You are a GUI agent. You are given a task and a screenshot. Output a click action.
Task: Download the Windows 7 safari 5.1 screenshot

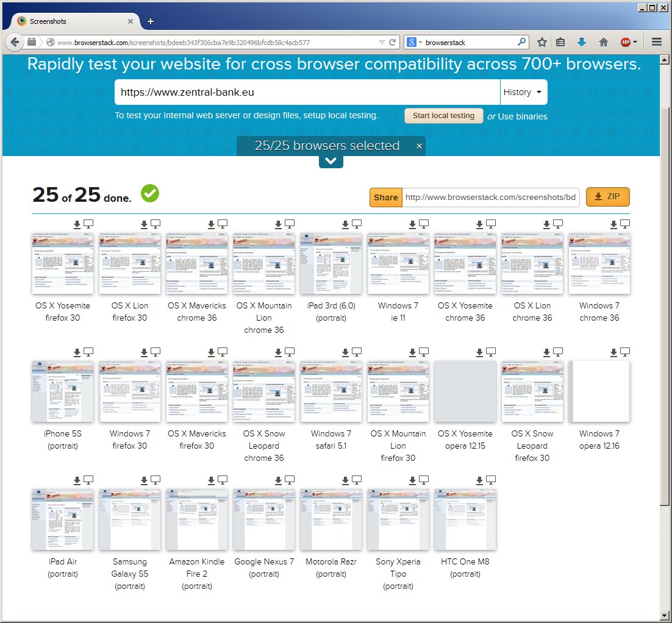click(x=345, y=352)
